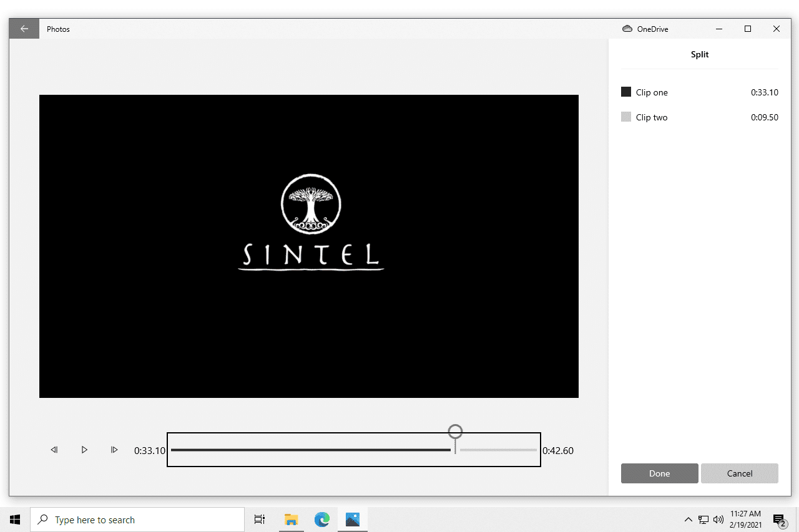
Task: Open the taskbar clock and date
Action: (745, 520)
